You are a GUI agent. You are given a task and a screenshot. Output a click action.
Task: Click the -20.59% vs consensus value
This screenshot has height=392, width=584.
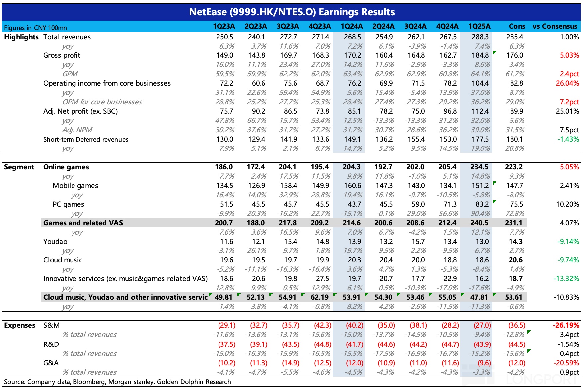[566, 363]
